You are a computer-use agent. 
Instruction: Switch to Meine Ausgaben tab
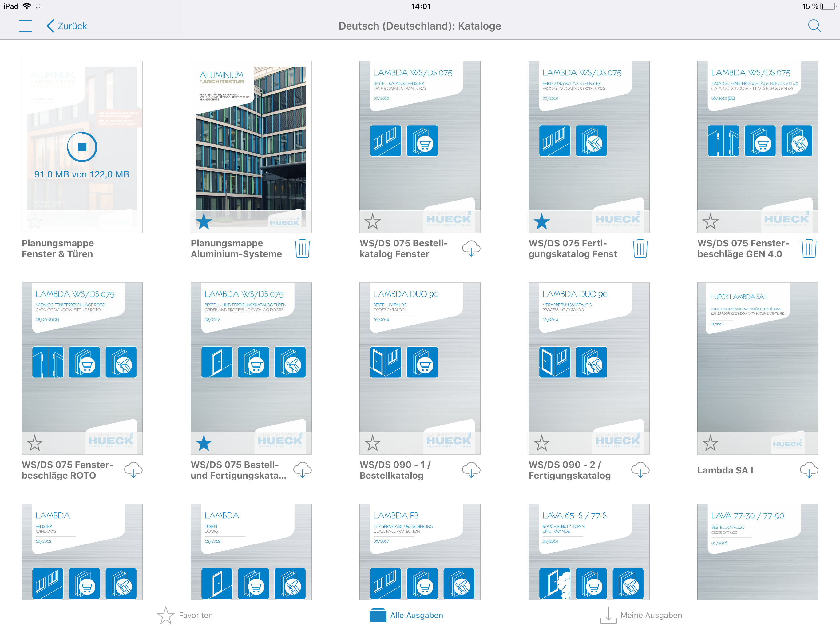[641, 615]
